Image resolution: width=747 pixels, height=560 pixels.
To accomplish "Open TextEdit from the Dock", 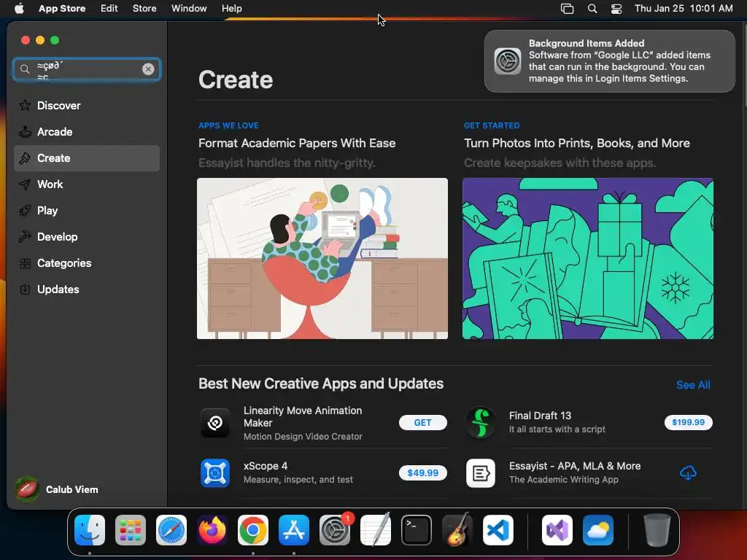I will tap(376, 530).
